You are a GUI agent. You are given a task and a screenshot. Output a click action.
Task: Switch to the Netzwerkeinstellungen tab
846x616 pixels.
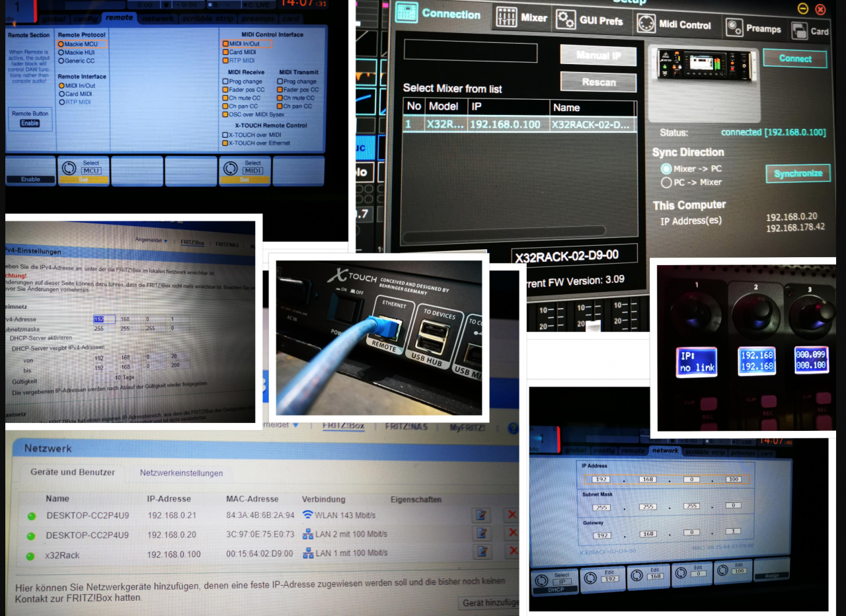tap(181, 473)
